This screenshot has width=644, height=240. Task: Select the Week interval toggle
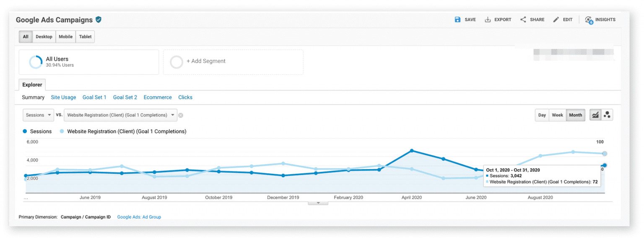tap(558, 115)
